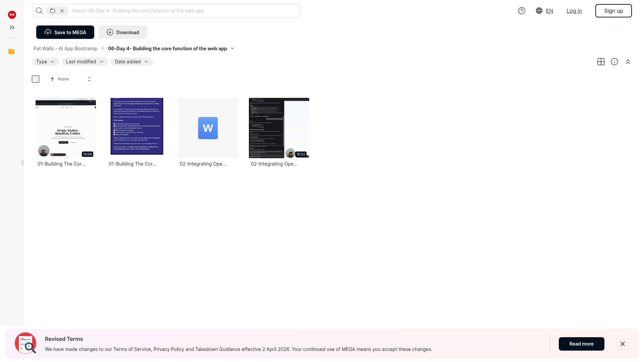This screenshot has height=362, width=644.
Task: Click the Save to MEGA button
Action: click(x=65, y=32)
